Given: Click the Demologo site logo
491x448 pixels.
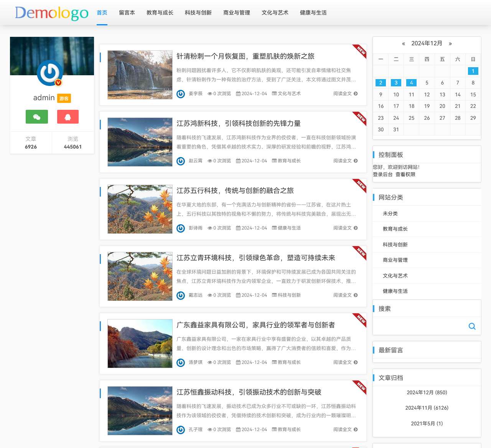Looking at the screenshot, I should click(52, 13).
